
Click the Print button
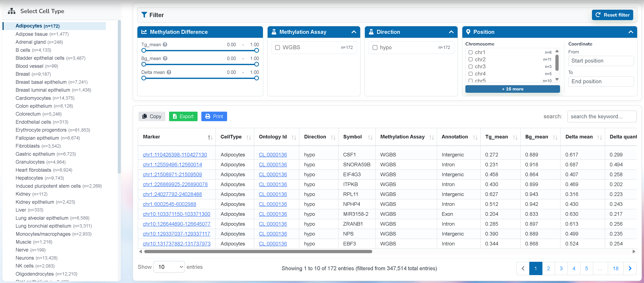(214, 117)
